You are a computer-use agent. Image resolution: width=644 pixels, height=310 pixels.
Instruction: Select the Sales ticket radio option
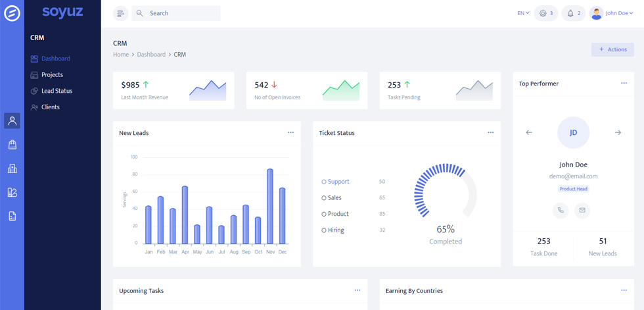(x=323, y=198)
